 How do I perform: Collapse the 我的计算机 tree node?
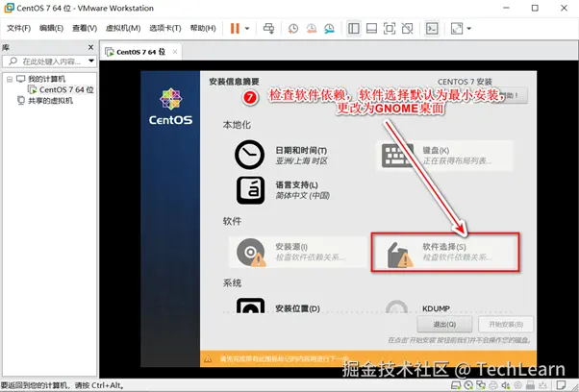click(x=10, y=79)
